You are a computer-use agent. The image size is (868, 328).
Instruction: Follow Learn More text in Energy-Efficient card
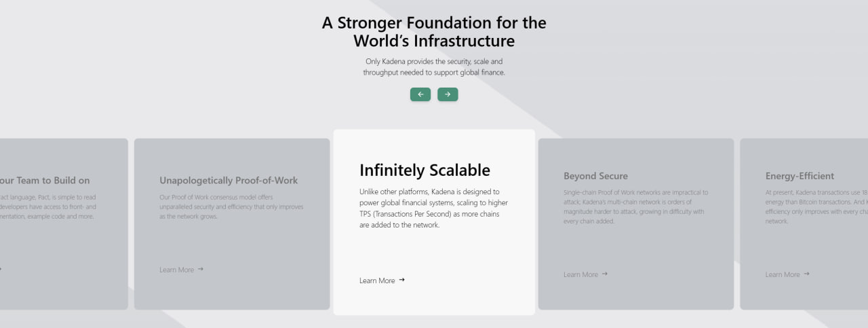pos(783,274)
